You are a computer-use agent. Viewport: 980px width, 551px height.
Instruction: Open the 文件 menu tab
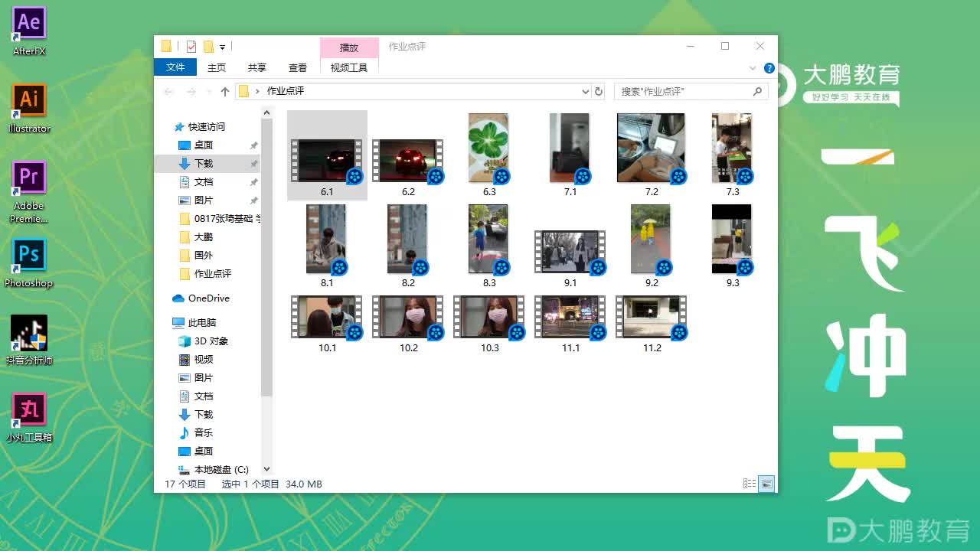point(175,67)
